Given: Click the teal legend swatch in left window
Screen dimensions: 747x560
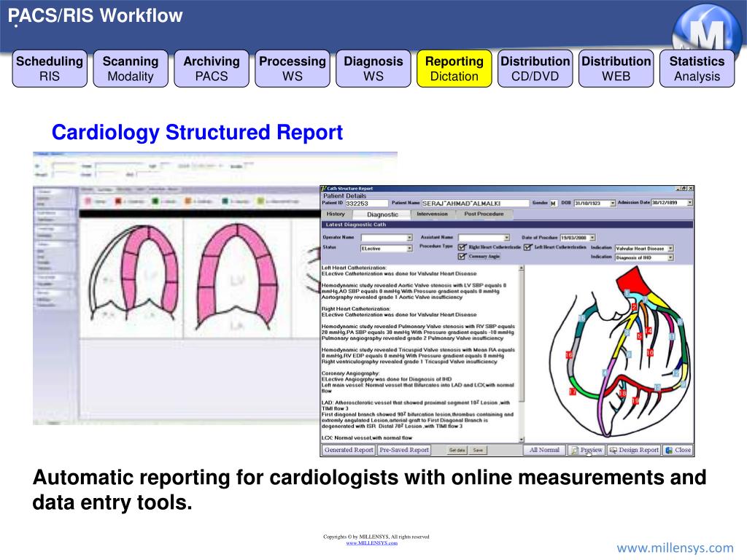Looking at the screenshot, I should click(225, 201).
